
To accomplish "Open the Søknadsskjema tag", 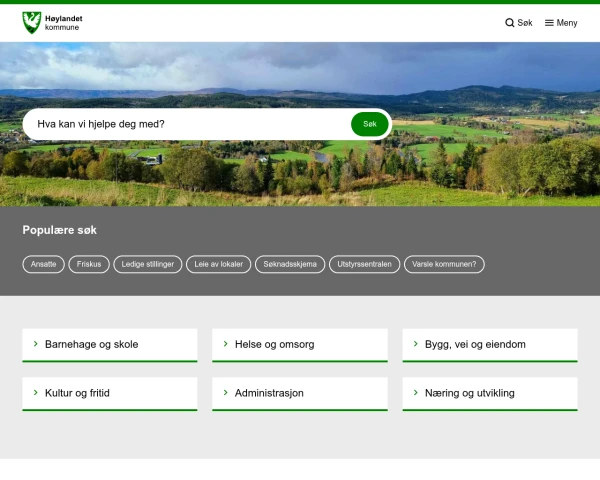I will click(x=290, y=264).
